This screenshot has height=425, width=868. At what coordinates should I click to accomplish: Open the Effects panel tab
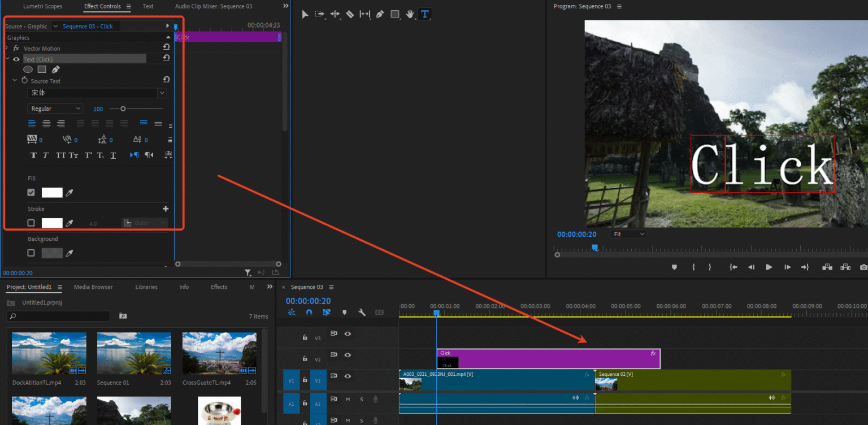click(x=219, y=287)
